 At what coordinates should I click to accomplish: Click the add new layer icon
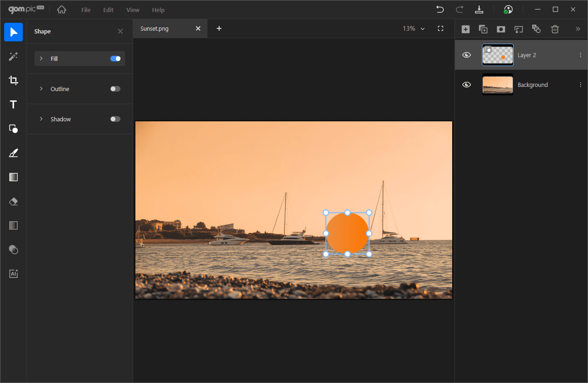[x=465, y=29]
